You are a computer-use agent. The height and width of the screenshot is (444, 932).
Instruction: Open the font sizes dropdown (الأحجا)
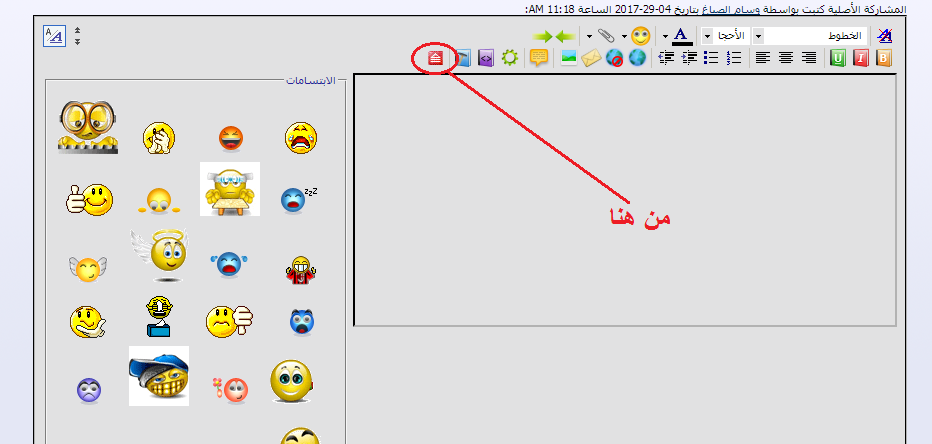tap(726, 36)
